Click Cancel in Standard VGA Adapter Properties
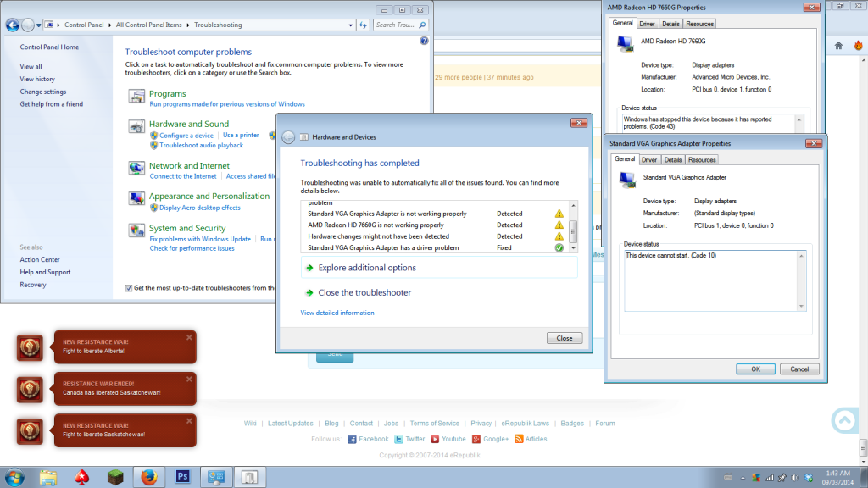 [x=798, y=369]
